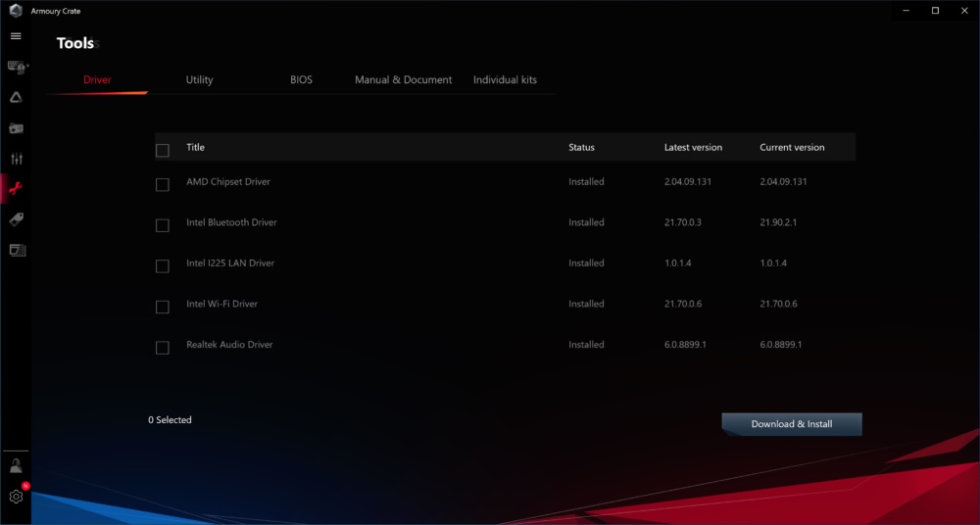This screenshot has height=525, width=980.
Task: Click the Realtek Audio Installed status
Action: tap(586, 345)
